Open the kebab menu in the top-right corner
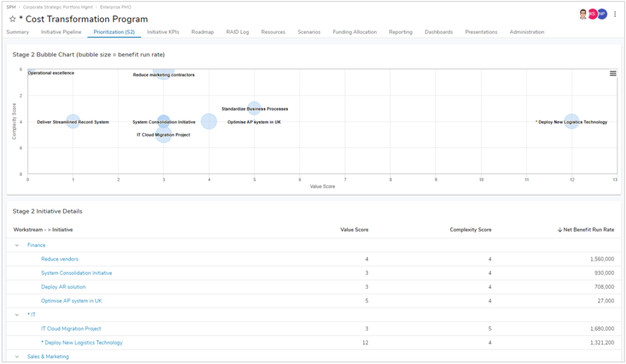 (x=614, y=13)
